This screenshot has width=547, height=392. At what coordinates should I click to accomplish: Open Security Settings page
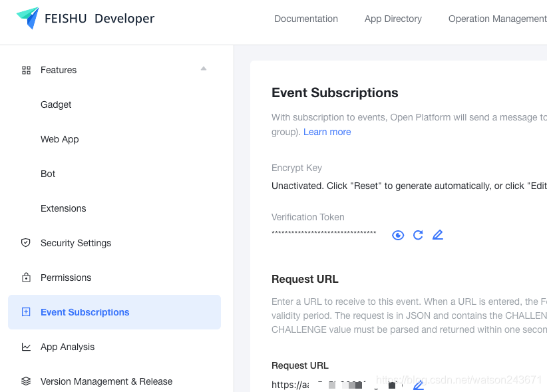(76, 243)
